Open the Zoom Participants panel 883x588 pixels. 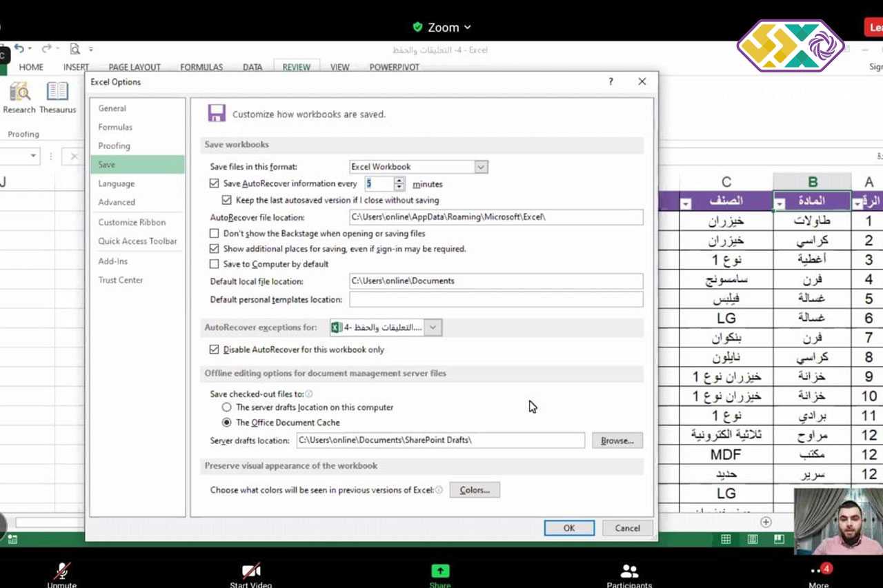628,571
